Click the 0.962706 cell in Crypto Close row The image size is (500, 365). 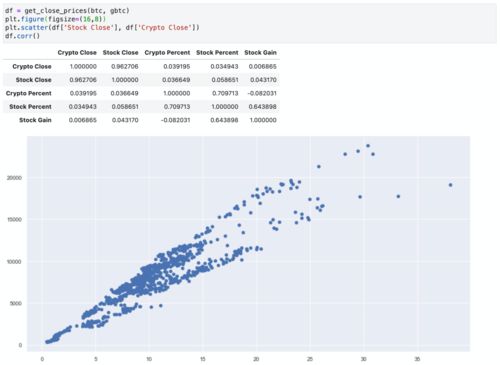[x=125, y=67]
